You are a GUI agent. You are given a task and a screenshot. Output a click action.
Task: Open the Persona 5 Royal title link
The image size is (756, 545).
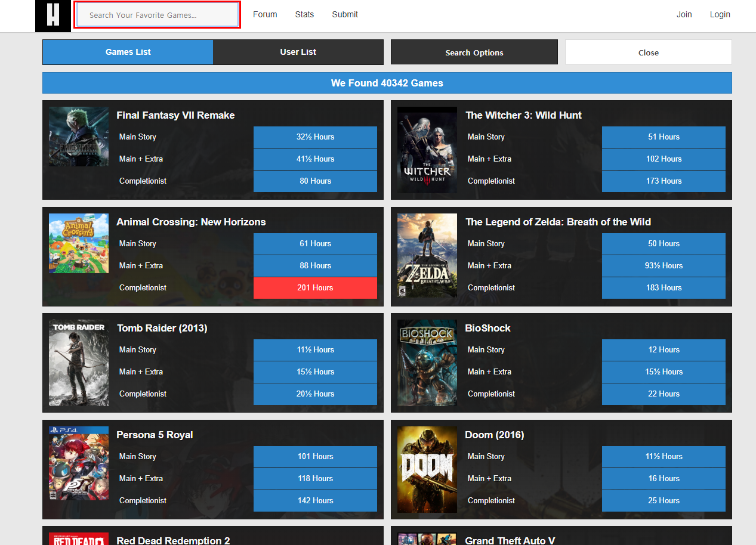[155, 435]
